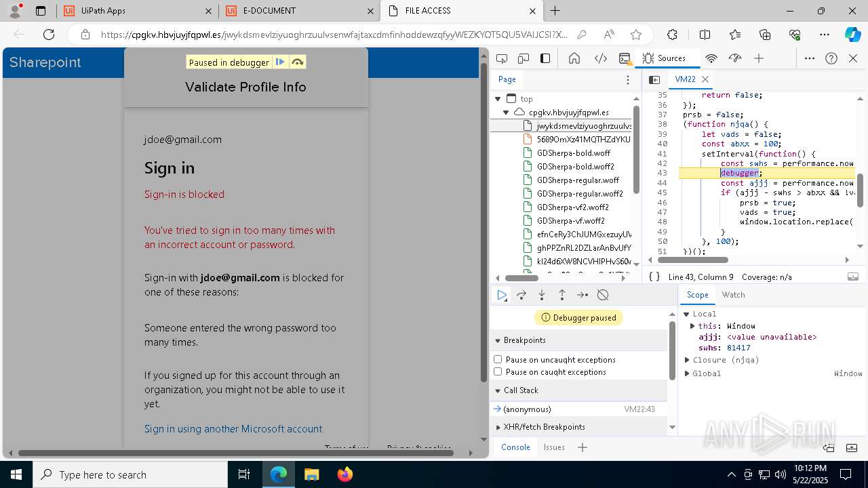Viewport: 868px width, 488px height.
Task: Select the (anonymous) call stack frame
Action: pos(578,409)
